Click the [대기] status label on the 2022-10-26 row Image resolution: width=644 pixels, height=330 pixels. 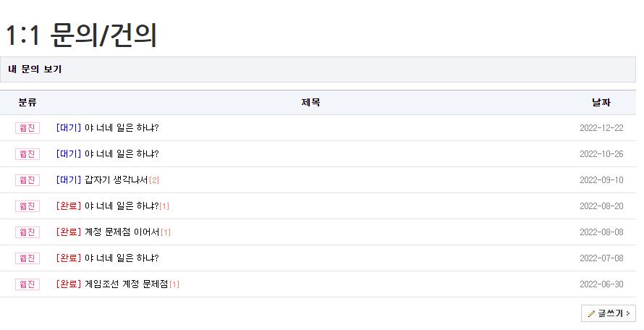pyautogui.click(x=69, y=154)
